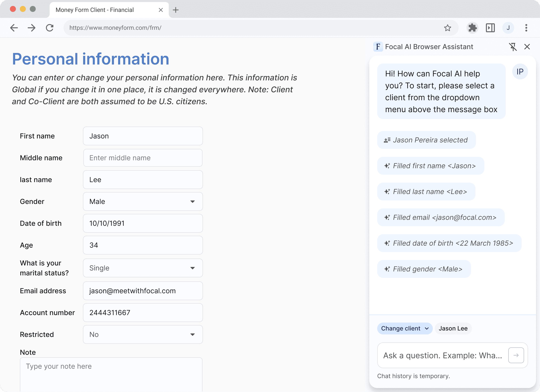Select the Money Form Client tab

pos(104,10)
